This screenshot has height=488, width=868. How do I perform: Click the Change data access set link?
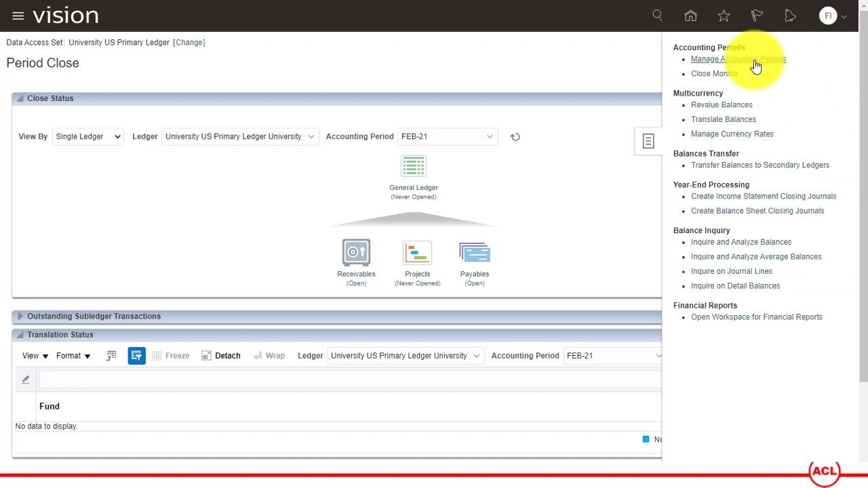(189, 43)
